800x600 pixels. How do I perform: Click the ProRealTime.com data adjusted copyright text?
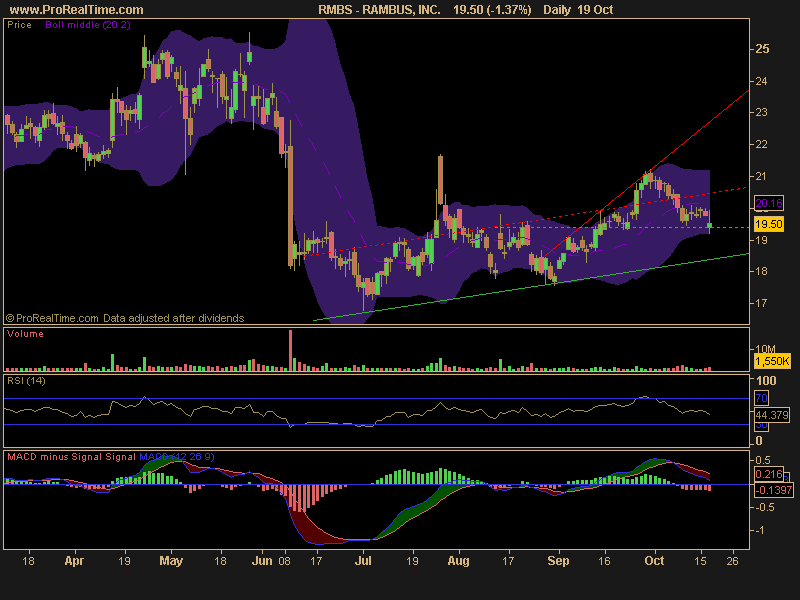[125, 318]
